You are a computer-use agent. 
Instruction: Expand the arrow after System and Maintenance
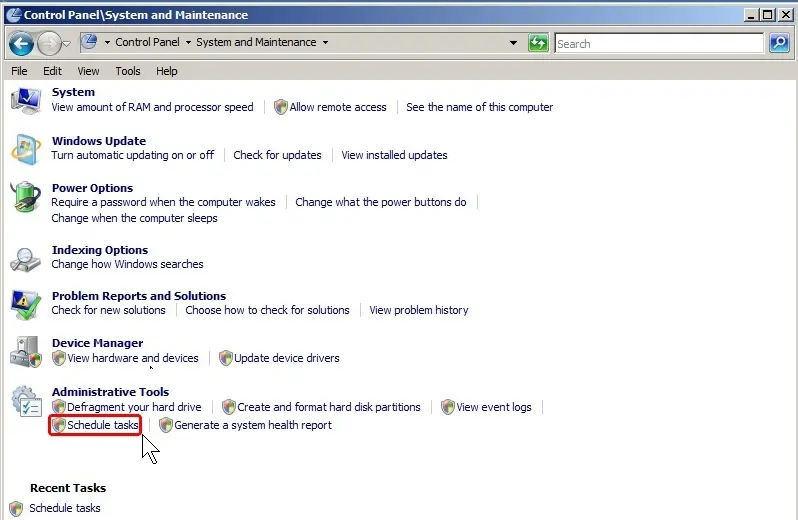point(326,43)
